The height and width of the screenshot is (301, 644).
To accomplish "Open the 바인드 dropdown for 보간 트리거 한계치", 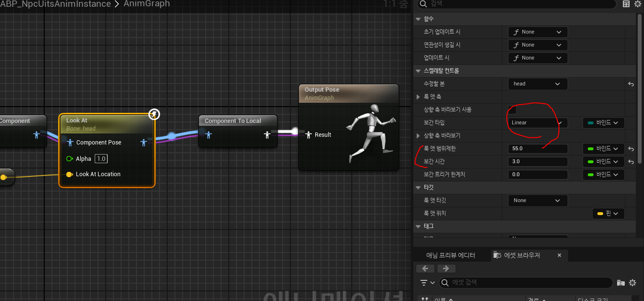I will coord(603,174).
